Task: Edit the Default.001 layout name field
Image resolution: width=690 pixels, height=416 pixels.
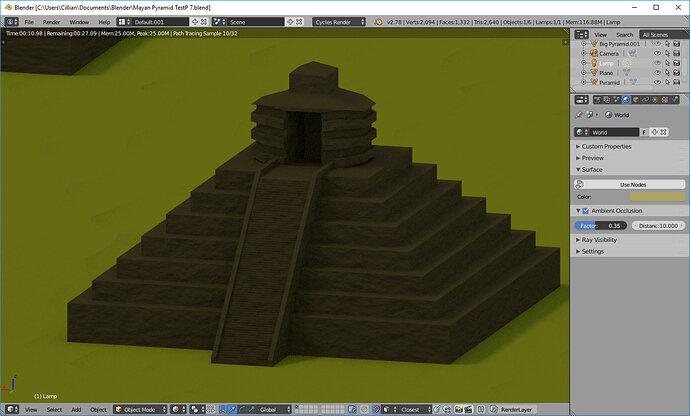Action: click(160, 22)
